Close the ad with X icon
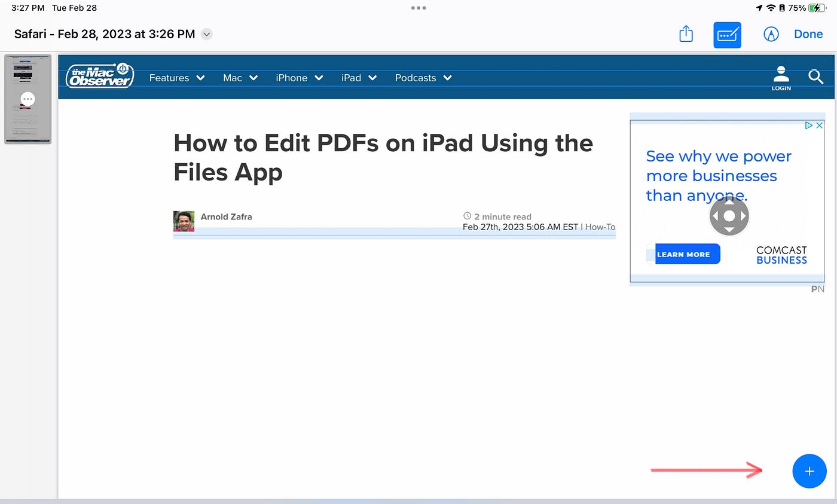 (820, 126)
